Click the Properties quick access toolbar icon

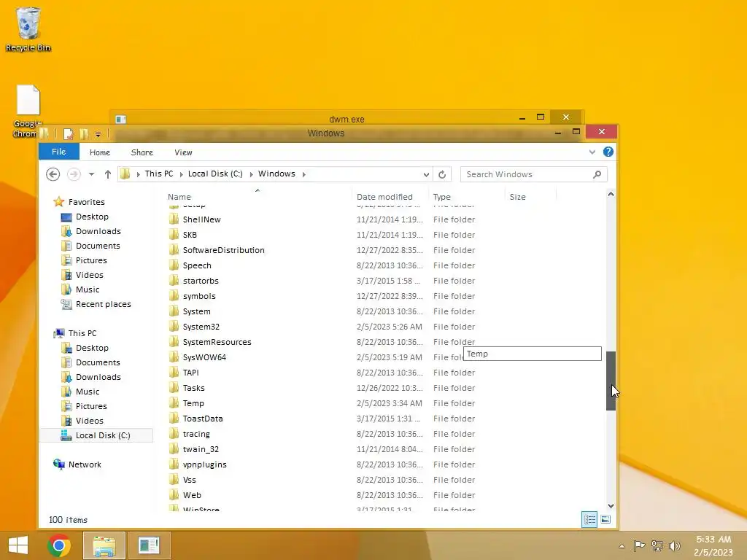point(68,134)
